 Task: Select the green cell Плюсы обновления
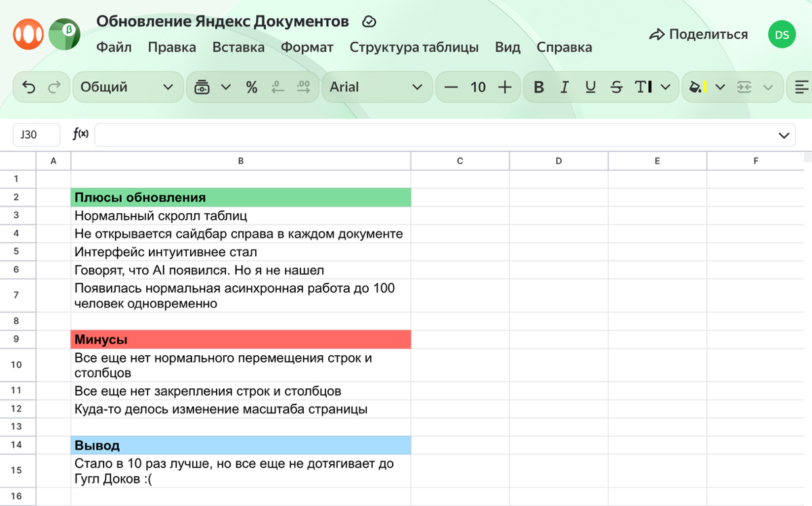pyautogui.click(x=241, y=198)
